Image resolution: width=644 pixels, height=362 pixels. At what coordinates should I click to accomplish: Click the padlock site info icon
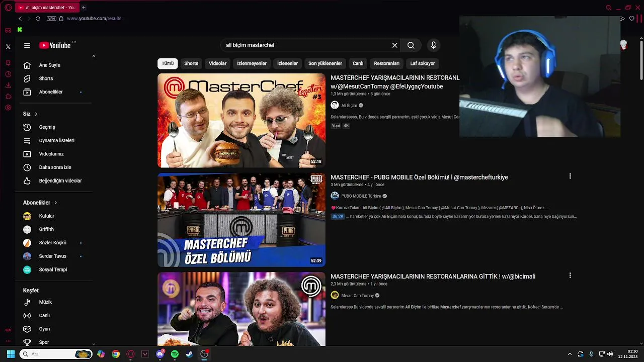(x=61, y=19)
